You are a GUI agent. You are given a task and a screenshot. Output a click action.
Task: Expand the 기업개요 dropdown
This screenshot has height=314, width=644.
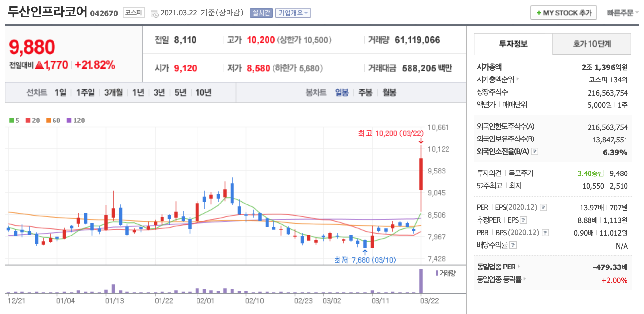(293, 13)
